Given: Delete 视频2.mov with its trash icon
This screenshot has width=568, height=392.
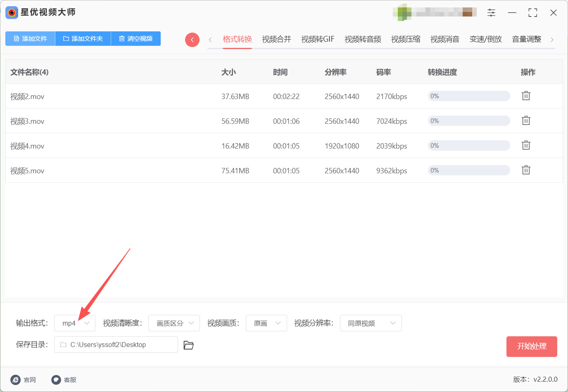Looking at the screenshot, I should click(526, 96).
